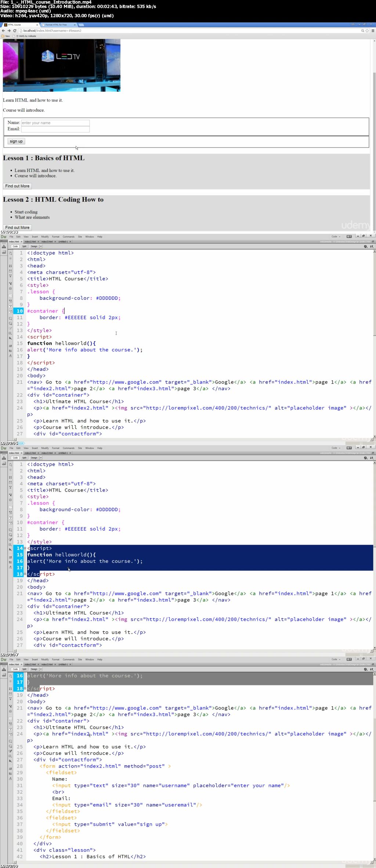376x868 pixels.
Task: Select Code view in second Dreamweaver frame
Action: [15, 458]
